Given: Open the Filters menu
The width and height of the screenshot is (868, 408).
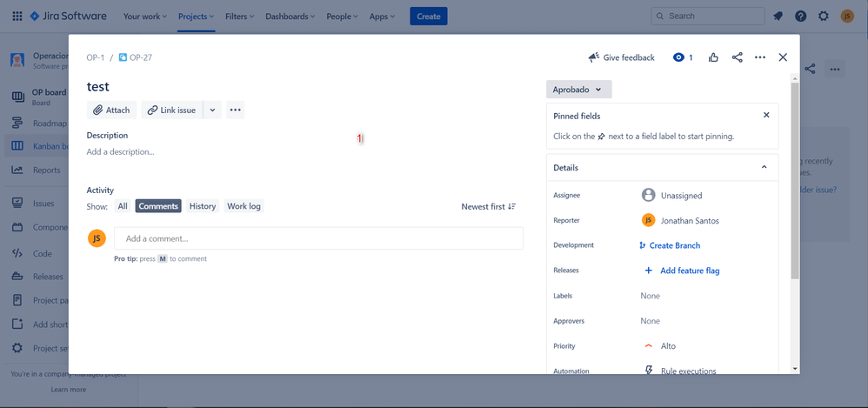Looking at the screenshot, I should tap(240, 16).
